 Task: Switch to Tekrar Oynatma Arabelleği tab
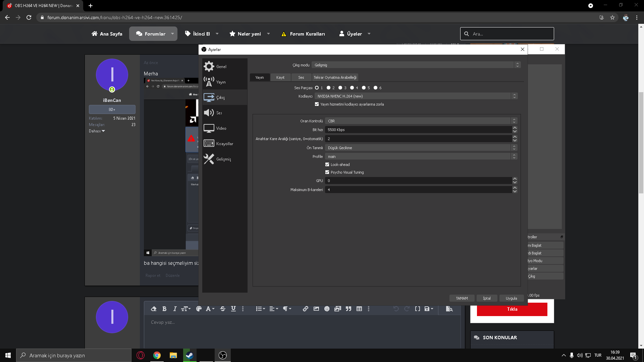(x=335, y=77)
